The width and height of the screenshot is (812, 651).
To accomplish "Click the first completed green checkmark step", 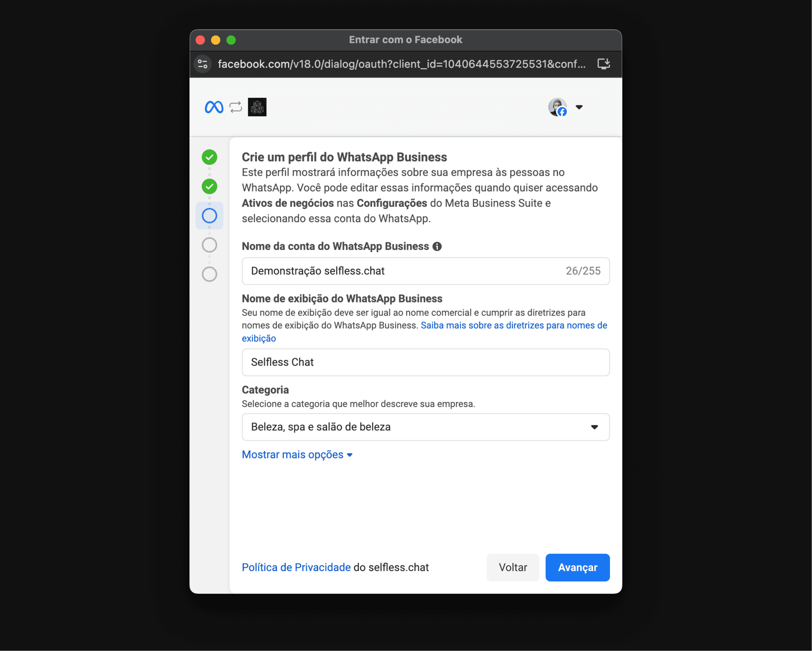I will [x=209, y=157].
